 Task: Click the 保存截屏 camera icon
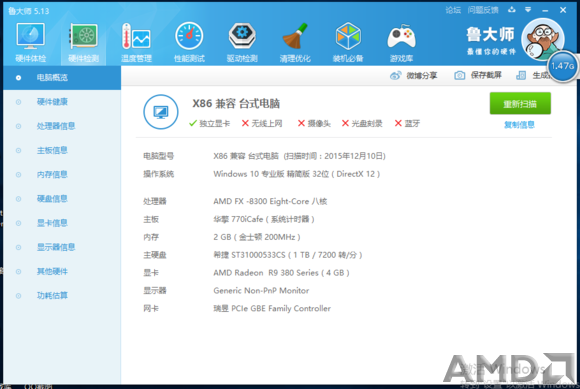point(459,75)
